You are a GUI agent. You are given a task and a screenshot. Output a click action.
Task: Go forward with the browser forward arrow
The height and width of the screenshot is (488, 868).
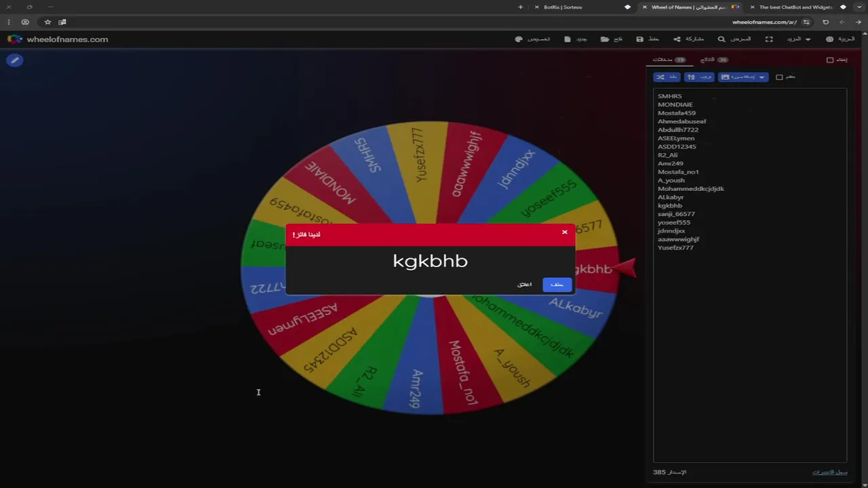pos(842,22)
